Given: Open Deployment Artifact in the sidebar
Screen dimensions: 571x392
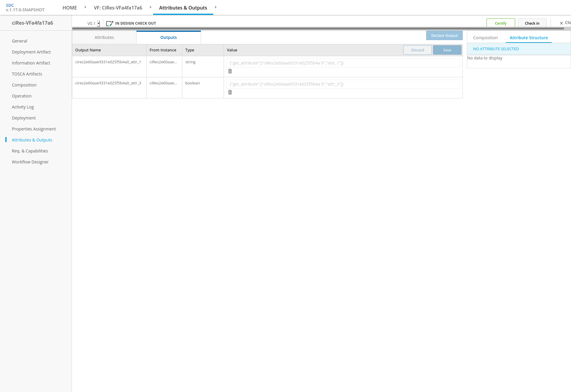Looking at the screenshot, I should (31, 52).
